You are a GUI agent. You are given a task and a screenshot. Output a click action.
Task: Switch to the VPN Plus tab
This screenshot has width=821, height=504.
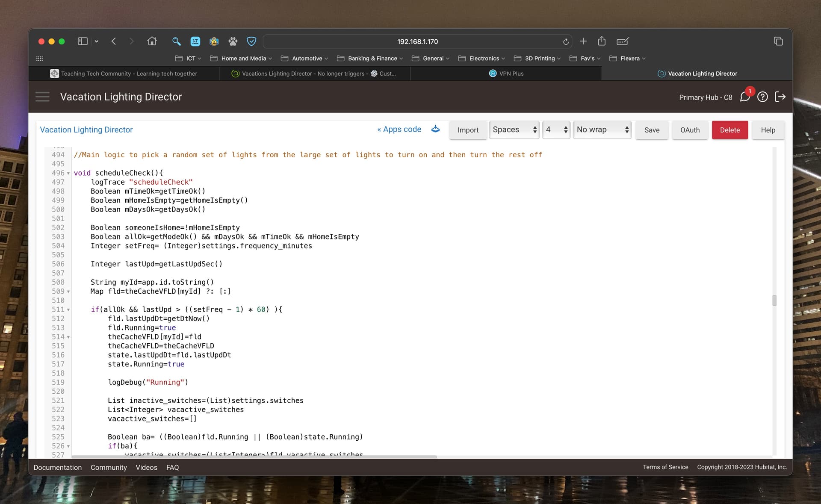pos(506,74)
